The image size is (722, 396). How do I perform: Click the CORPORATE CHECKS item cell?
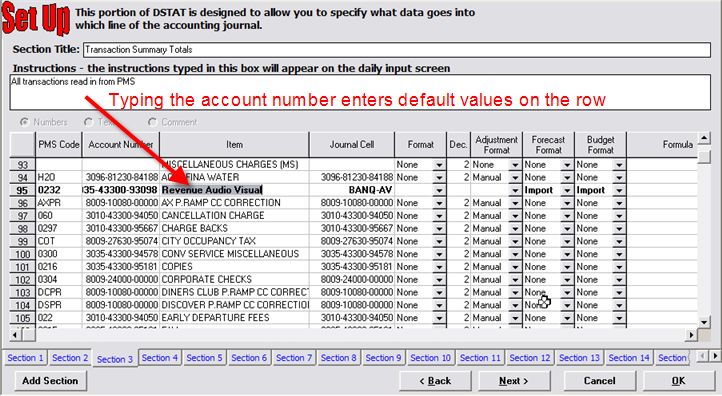234,280
